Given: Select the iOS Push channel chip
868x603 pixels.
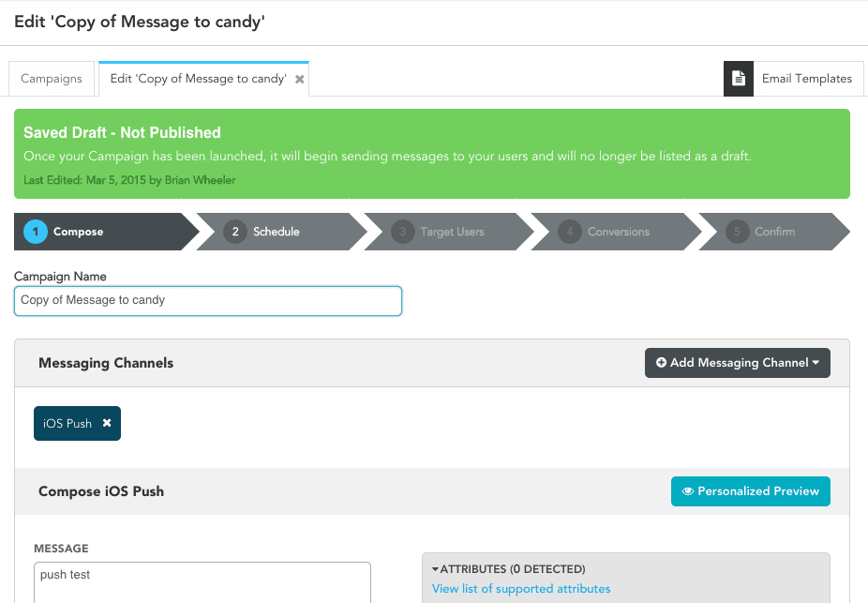Looking at the screenshot, I should tap(67, 423).
